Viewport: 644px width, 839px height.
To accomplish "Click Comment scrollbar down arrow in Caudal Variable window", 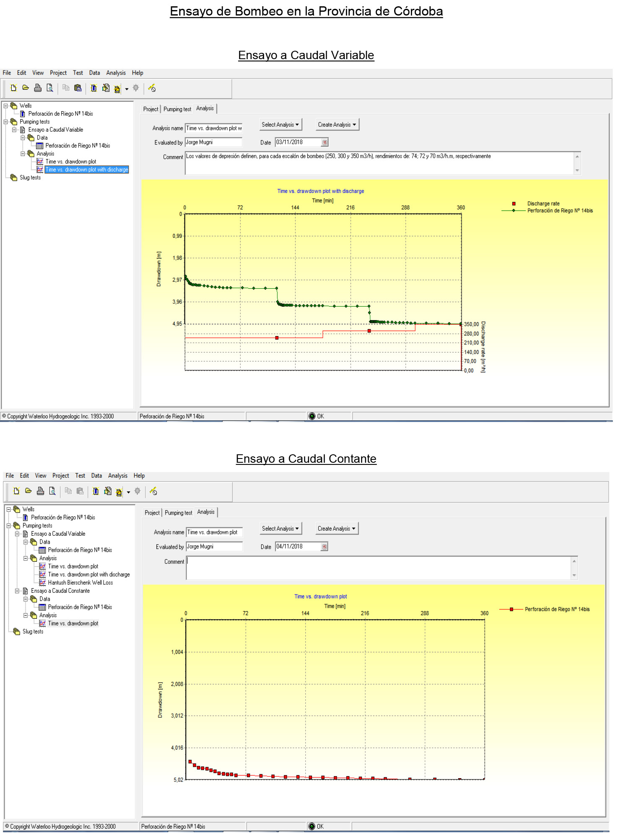I will point(577,170).
